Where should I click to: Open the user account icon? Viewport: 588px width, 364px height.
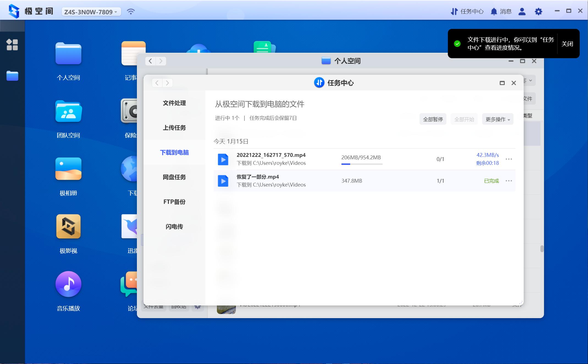tap(521, 12)
